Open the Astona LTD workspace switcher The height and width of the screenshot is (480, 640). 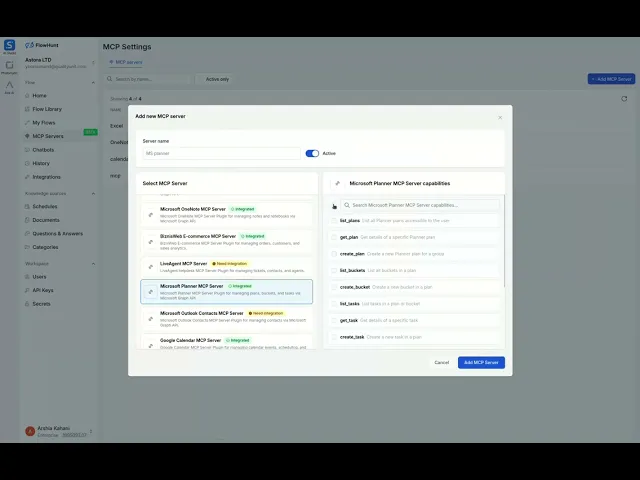click(x=60, y=63)
